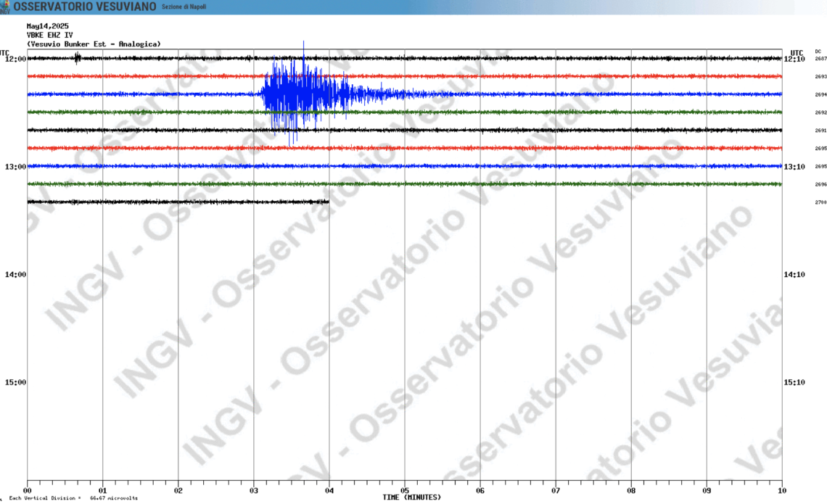Open the OSSERVATORIO VESUVIANO header title
This screenshot has width=827, height=504.
point(85,7)
